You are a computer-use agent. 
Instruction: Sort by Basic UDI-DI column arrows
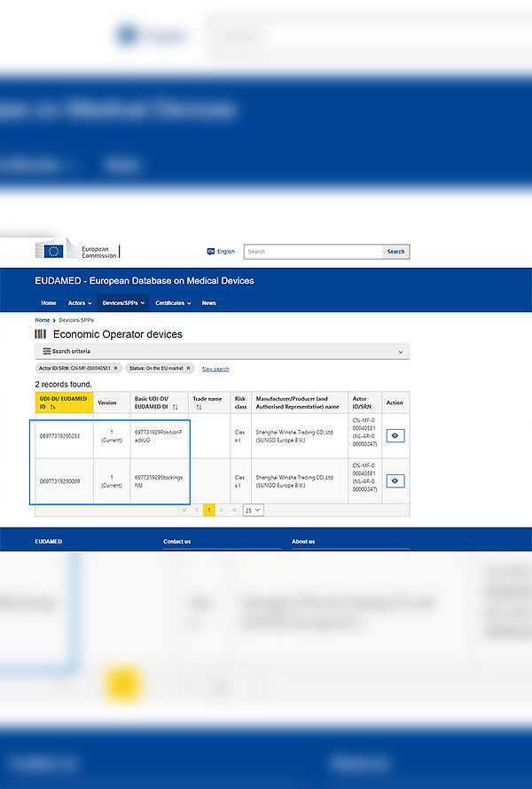point(175,407)
